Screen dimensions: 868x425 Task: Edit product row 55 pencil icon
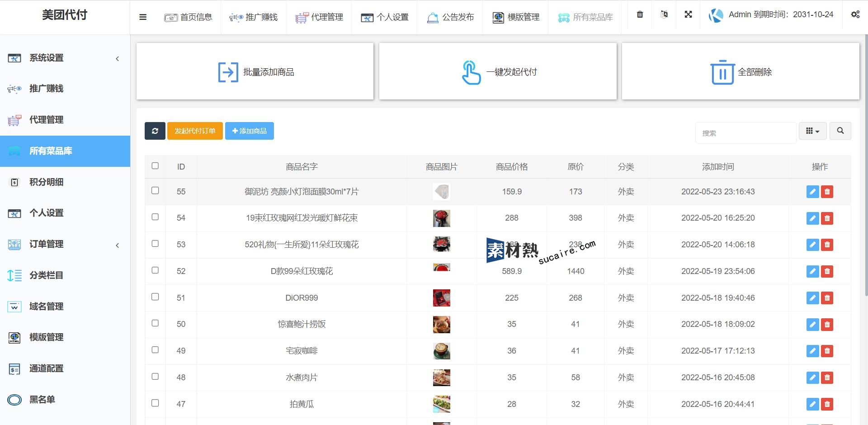tap(812, 192)
